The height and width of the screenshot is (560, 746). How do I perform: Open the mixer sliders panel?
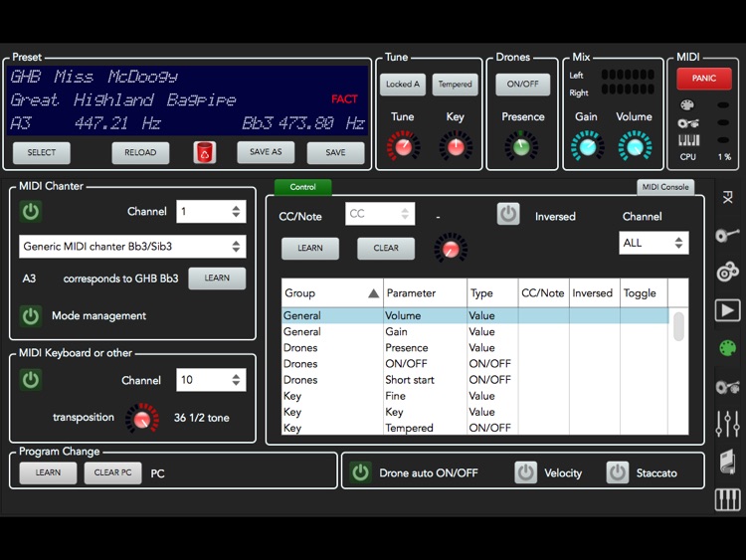tap(728, 424)
